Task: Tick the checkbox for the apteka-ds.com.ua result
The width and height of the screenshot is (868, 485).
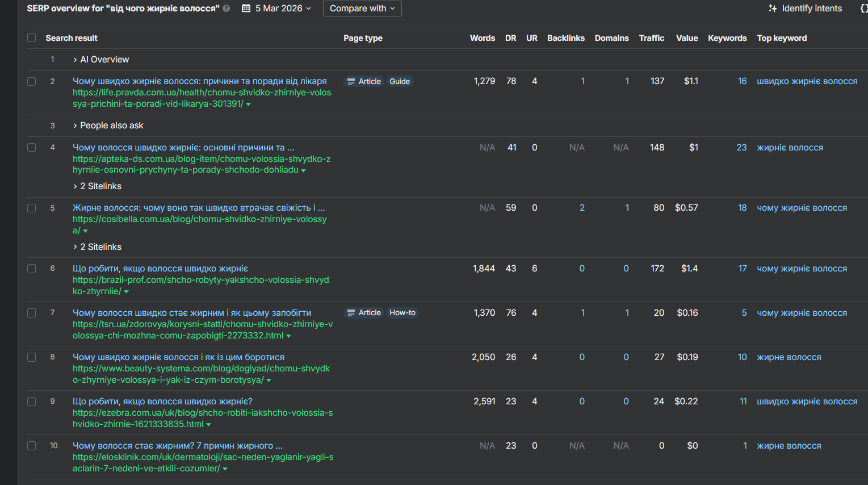Action: coord(32,148)
